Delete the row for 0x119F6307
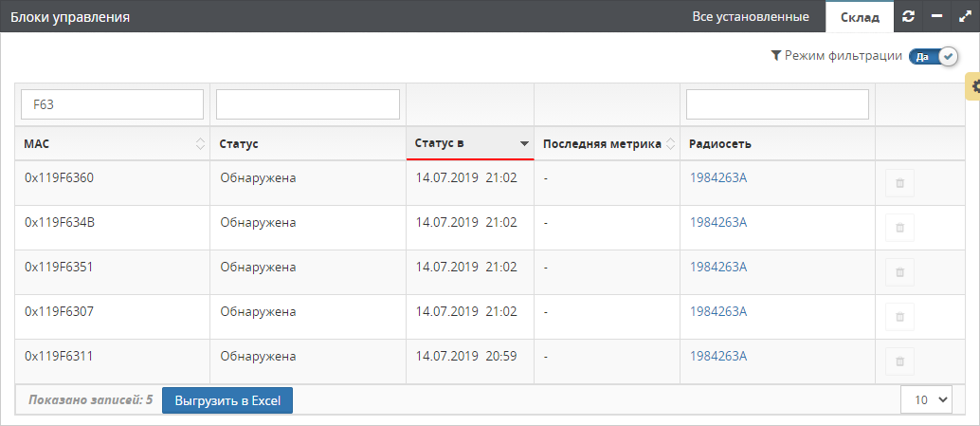Screen dimensions: 980x426 [x=899, y=317]
